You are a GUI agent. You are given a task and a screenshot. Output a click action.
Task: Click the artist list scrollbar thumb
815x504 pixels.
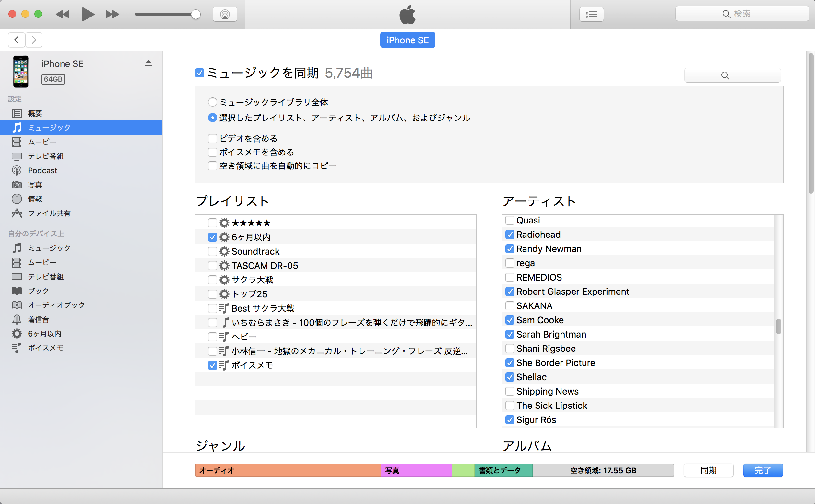point(778,326)
